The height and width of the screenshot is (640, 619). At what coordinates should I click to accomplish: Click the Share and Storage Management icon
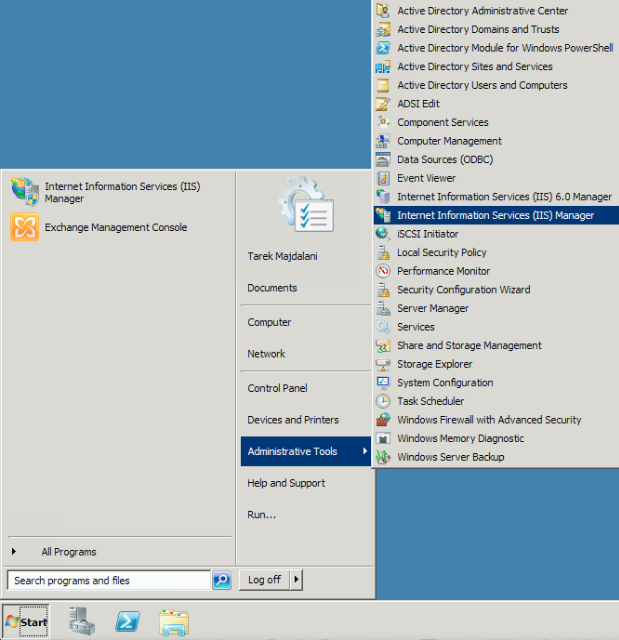(383, 345)
